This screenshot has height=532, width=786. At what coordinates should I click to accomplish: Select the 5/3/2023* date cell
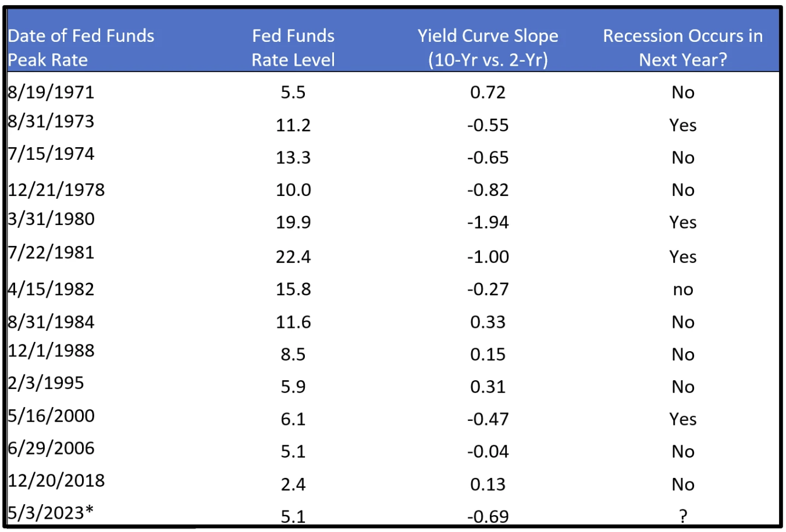[x=51, y=512]
